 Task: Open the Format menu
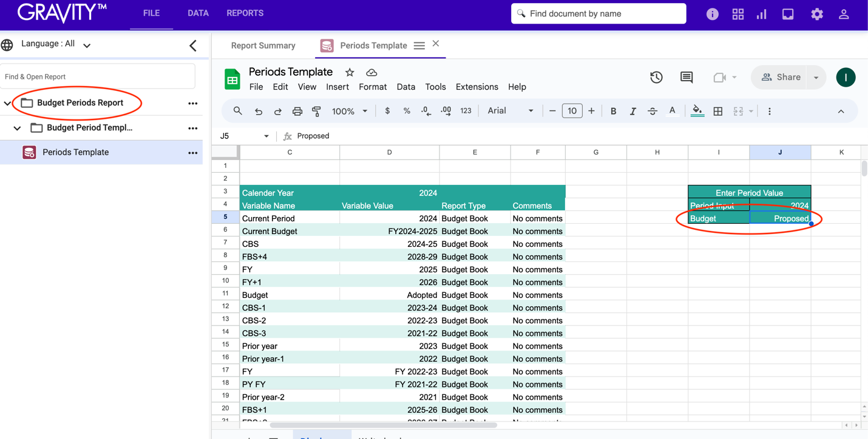click(373, 87)
